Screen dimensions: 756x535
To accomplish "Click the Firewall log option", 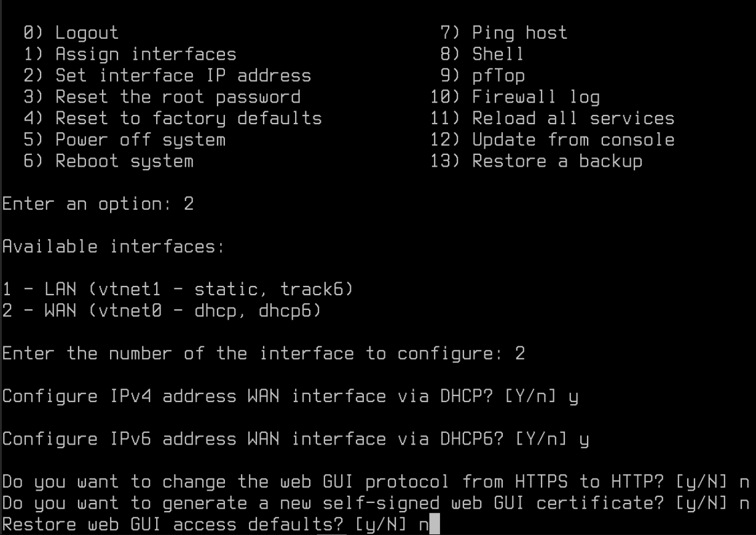I will 535,97.
